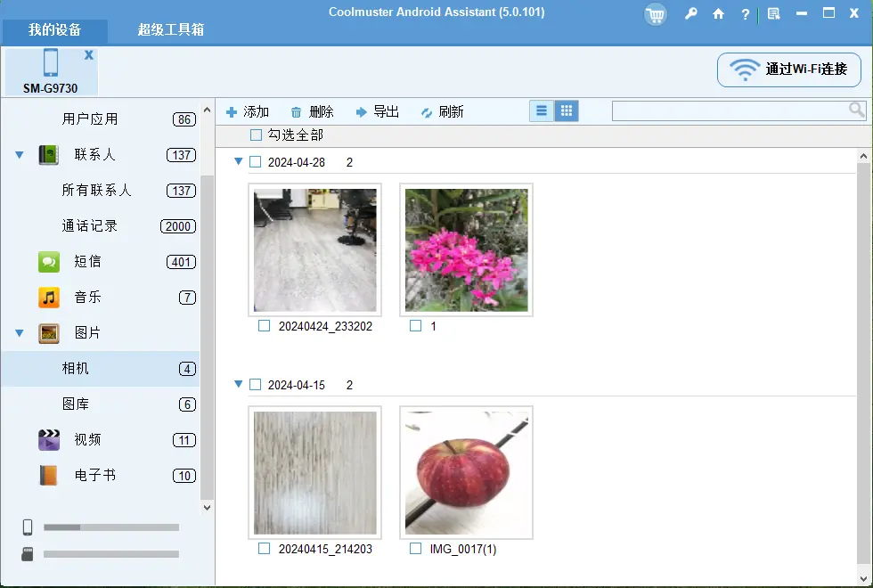Switch to the 超级工具箱 tab
The width and height of the screenshot is (873, 588).
point(171,30)
